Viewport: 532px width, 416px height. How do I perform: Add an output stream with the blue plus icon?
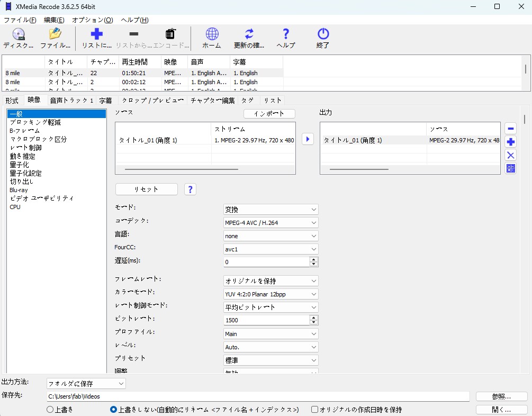(510, 141)
